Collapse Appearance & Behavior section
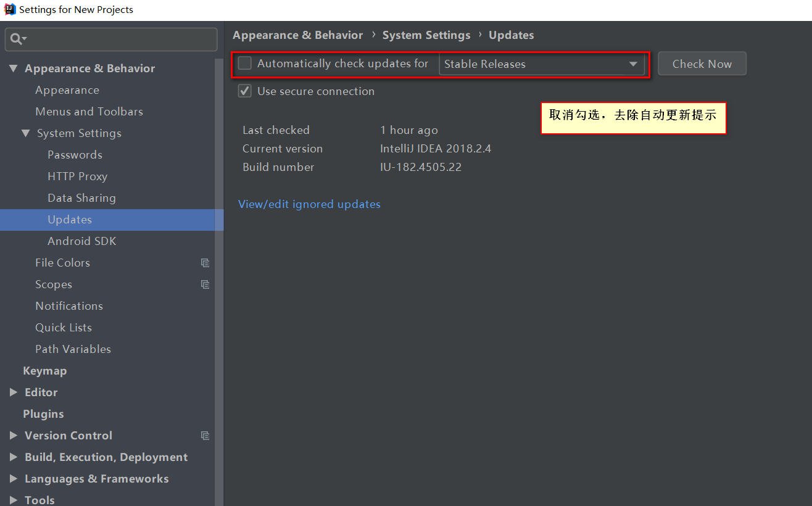This screenshot has width=812, height=506. [14, 68]
